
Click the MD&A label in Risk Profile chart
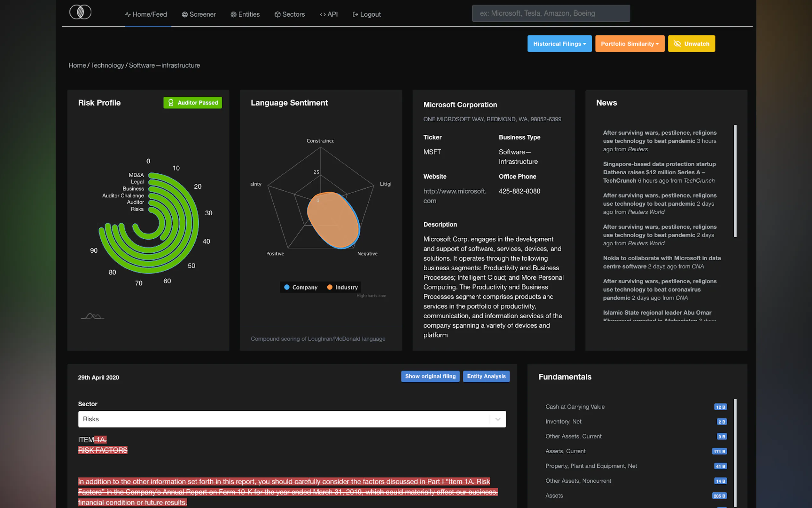[x=136, y=175]
